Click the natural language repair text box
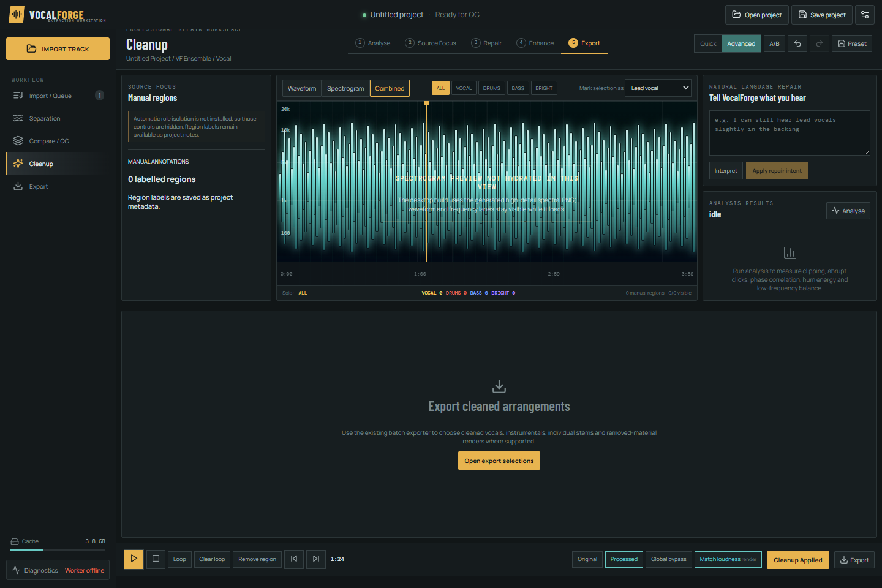Image resolution: width=882 pixels, height=588 pixels. coord(790,133)
